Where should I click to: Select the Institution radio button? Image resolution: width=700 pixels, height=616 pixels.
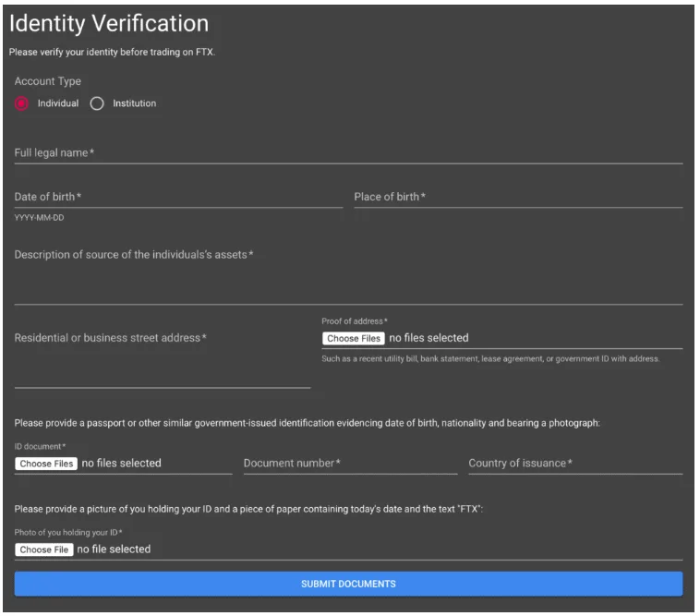pos(97,103)
